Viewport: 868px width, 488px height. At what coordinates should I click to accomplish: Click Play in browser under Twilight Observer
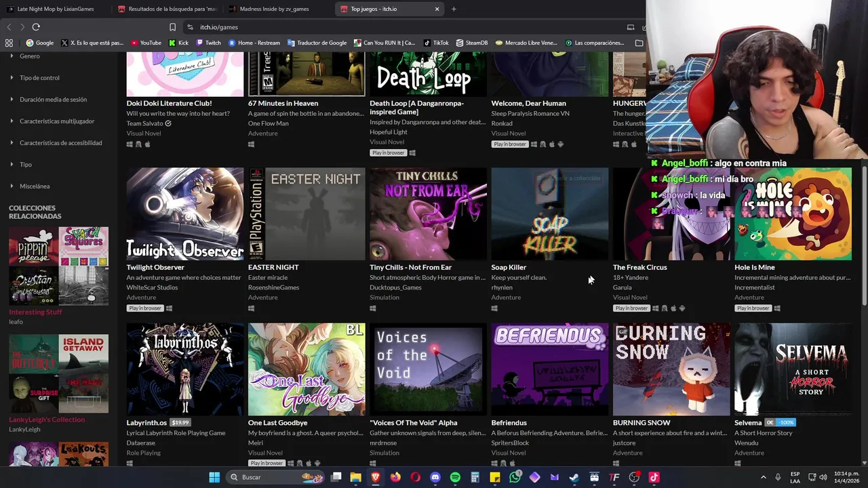click(145, 308)
